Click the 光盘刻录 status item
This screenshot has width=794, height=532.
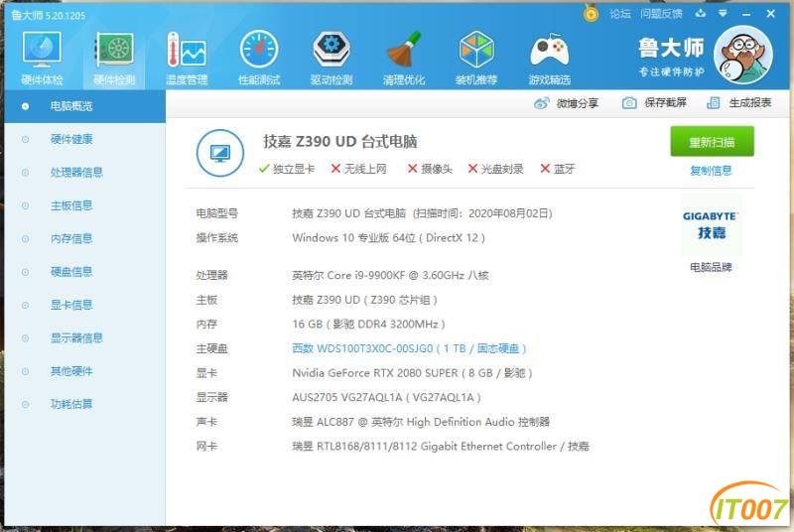(x=495, y=169)
